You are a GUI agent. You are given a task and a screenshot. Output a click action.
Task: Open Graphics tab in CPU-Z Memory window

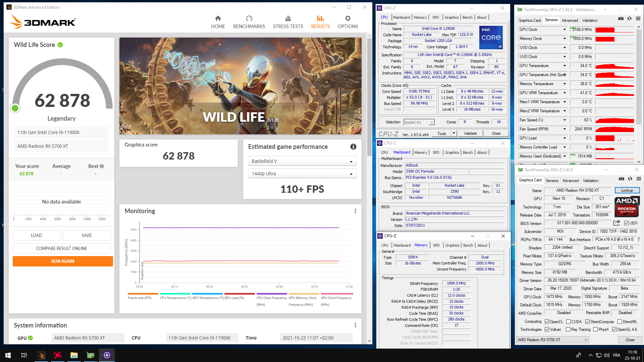pos(452,245)
